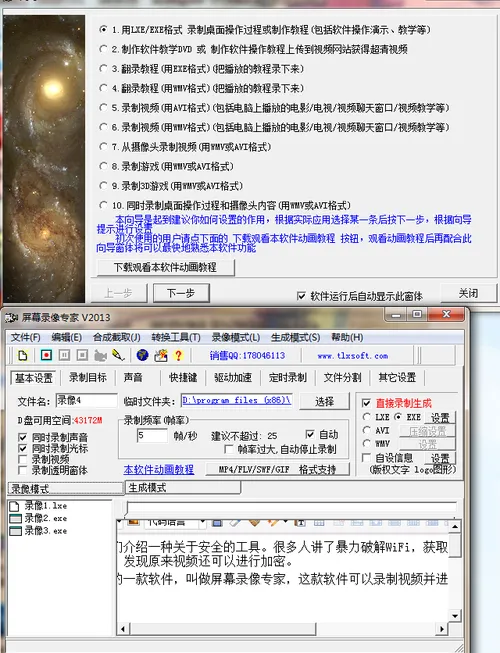Open the 编辑(E) menu
Viewport: 500px width, 653px height.
pyautogui.click(x=67, y=337)
